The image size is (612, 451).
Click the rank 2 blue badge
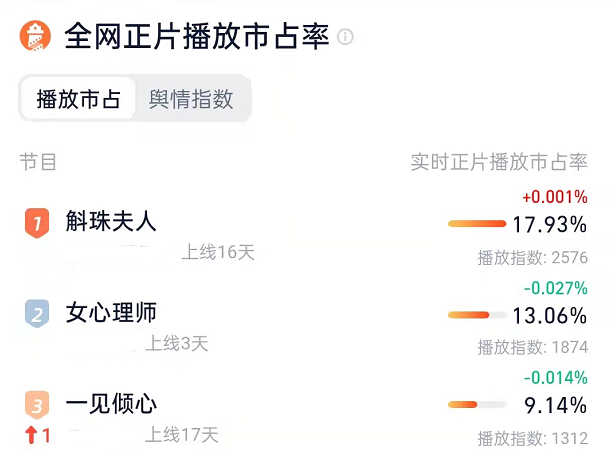[x=37, y=314]
